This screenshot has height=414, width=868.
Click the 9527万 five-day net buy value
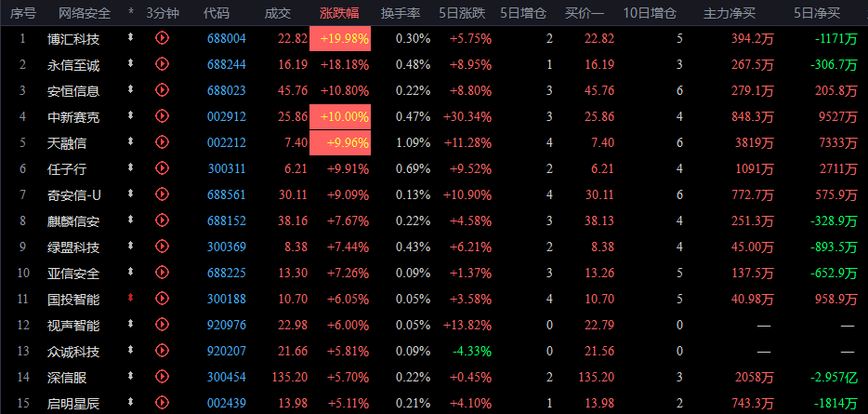[838, 116]
